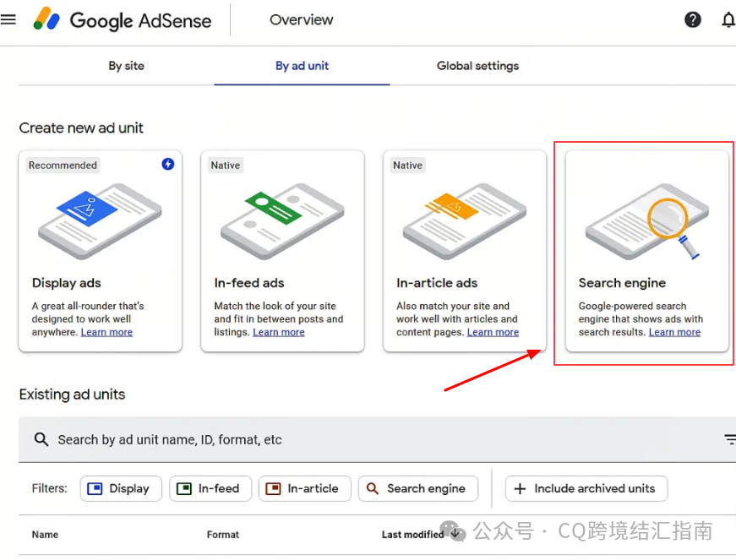
Task: Open the notifications bell
Action: tap(728, 20)
